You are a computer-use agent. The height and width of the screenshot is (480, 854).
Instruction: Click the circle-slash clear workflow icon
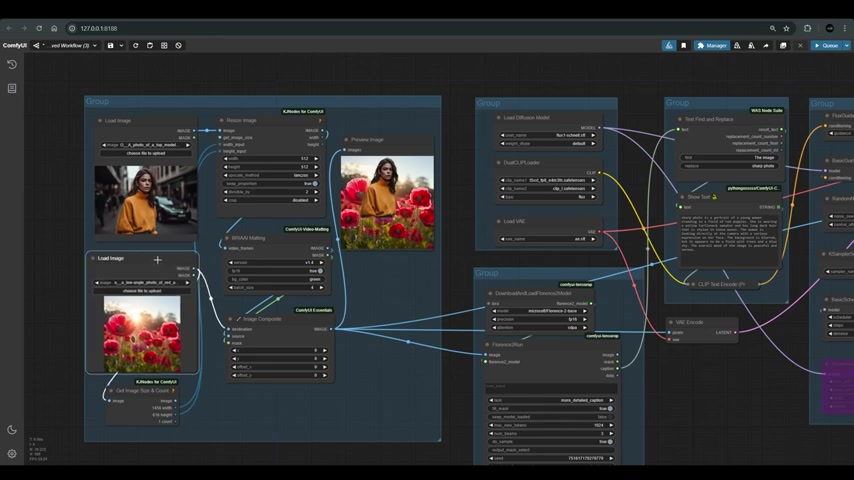(x=179, y=46)
